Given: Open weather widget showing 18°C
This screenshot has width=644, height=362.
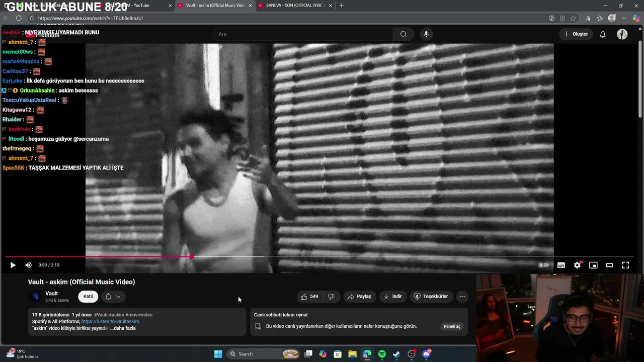Looking at the screenshot, I should coord(22,354).
